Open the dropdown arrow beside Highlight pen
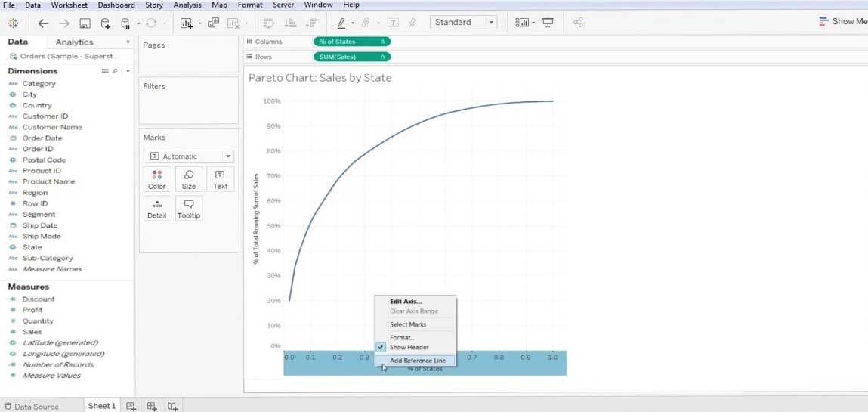868x412 pixels. point(353,23)
